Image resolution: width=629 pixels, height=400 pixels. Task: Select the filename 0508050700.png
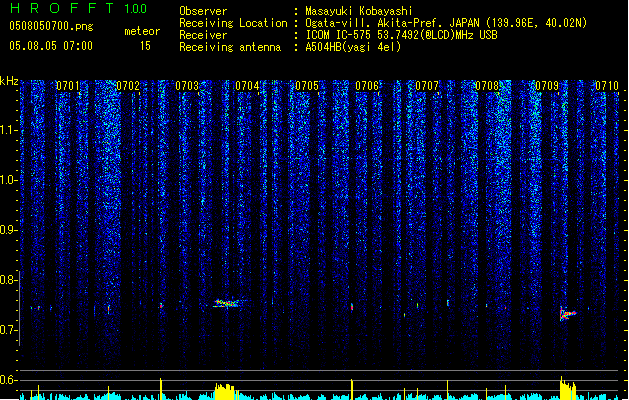[x=51, y=26]
